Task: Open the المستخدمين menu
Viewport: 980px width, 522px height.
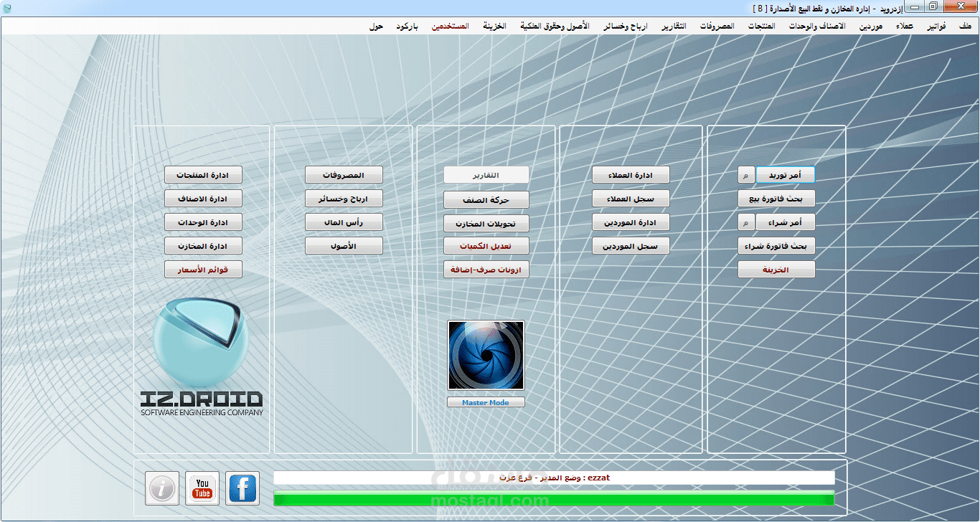Action: click(450, 27)
